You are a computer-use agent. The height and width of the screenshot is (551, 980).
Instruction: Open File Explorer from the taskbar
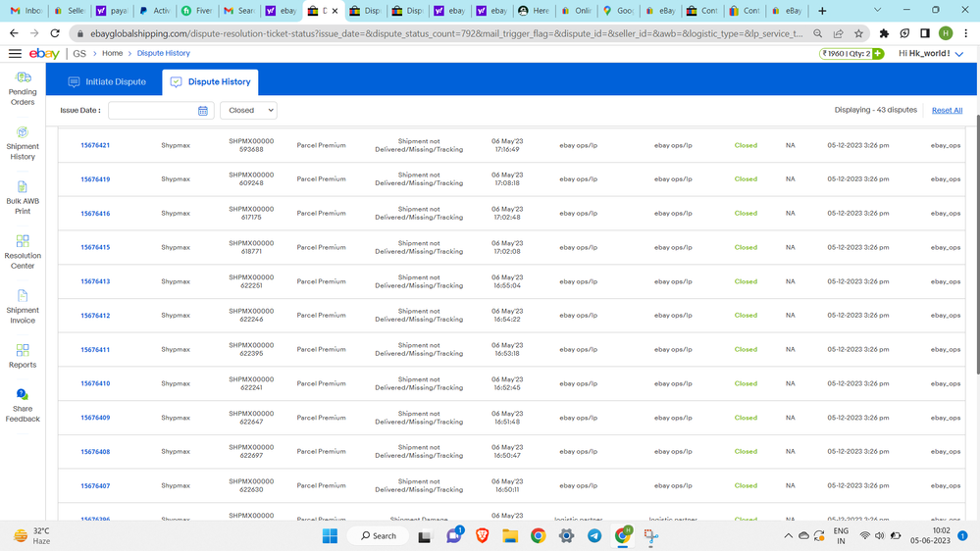(x=510, y=536)
